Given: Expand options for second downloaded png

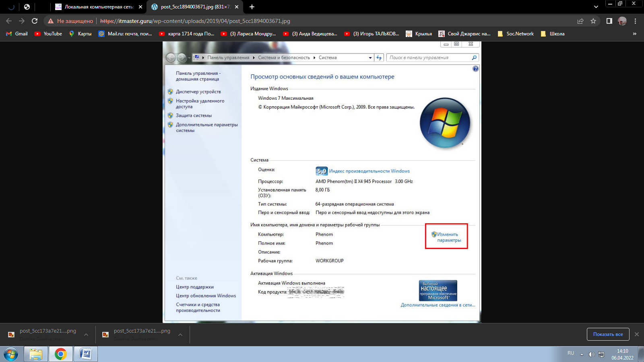Looking at the screenshot, I should 180,335.
